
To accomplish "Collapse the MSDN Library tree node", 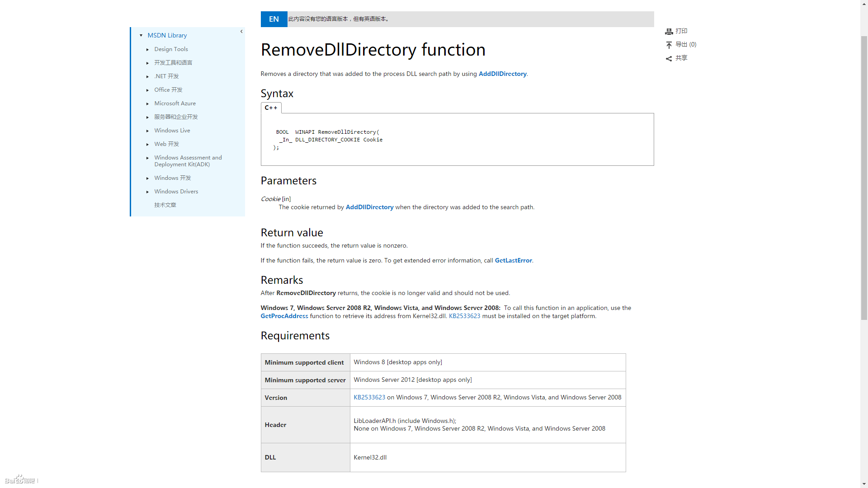I will point(141,35).
